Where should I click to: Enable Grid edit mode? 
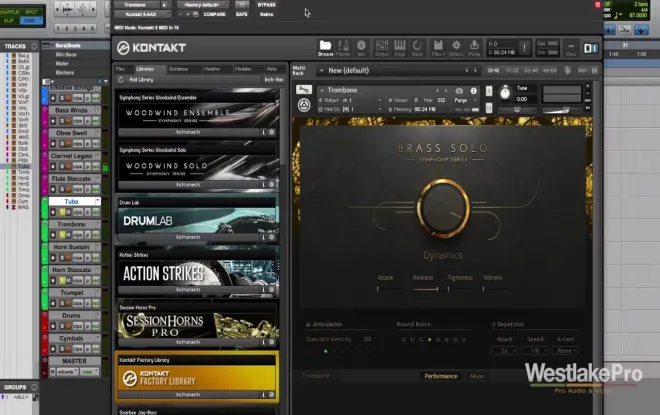pyautogui.click(x=30, y=21)
